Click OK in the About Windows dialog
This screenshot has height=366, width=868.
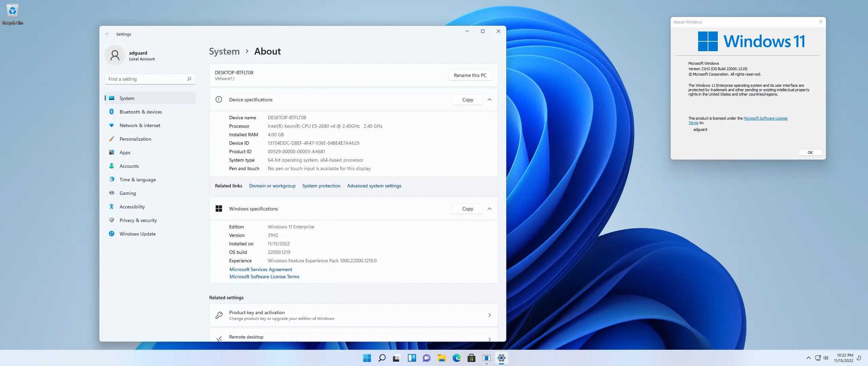[x=810, y=152]
